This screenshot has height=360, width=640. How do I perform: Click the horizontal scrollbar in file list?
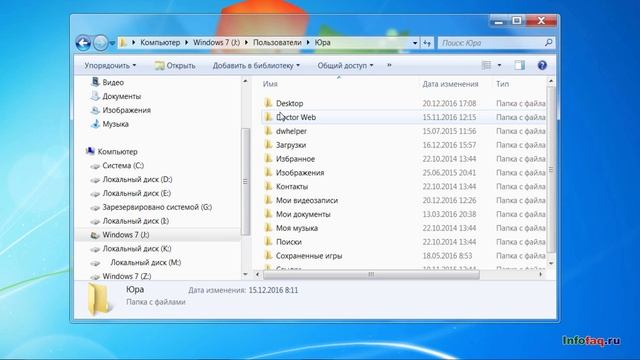point(371,274)
